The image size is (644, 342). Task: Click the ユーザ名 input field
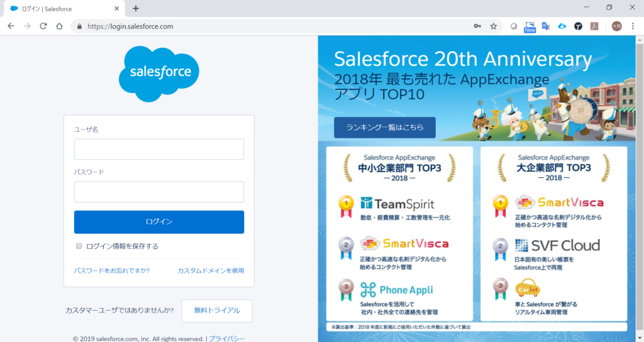point(158,149)
